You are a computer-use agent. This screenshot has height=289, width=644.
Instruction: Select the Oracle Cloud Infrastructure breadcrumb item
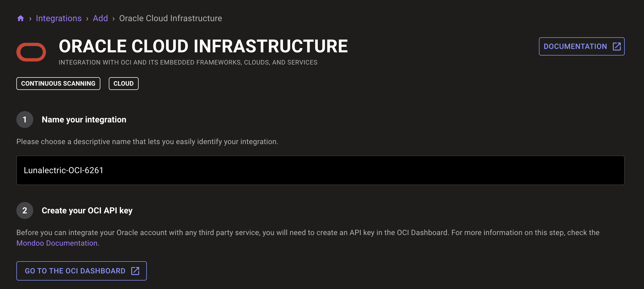(x=170, y=18)
